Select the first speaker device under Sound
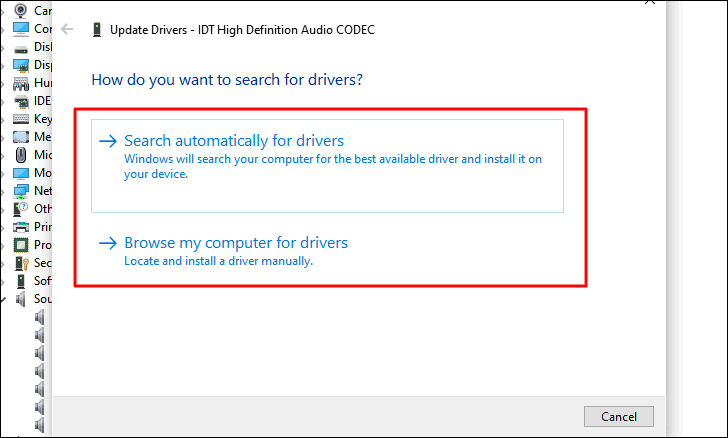Image resolution: width=728 pixels, height=438 pixels. pos(39,317)
